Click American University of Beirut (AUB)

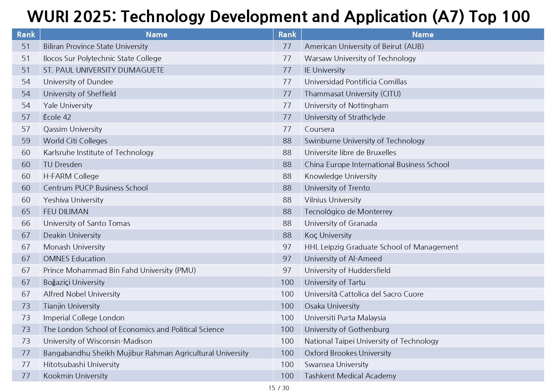pos(364,46)
